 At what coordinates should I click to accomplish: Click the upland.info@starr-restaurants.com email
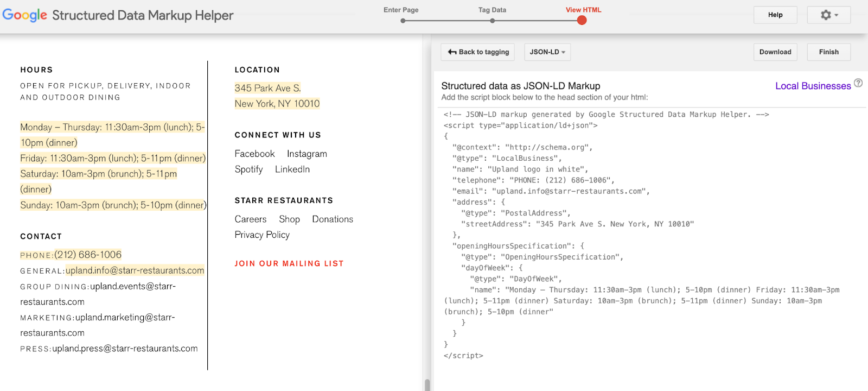tap(135, 270)
